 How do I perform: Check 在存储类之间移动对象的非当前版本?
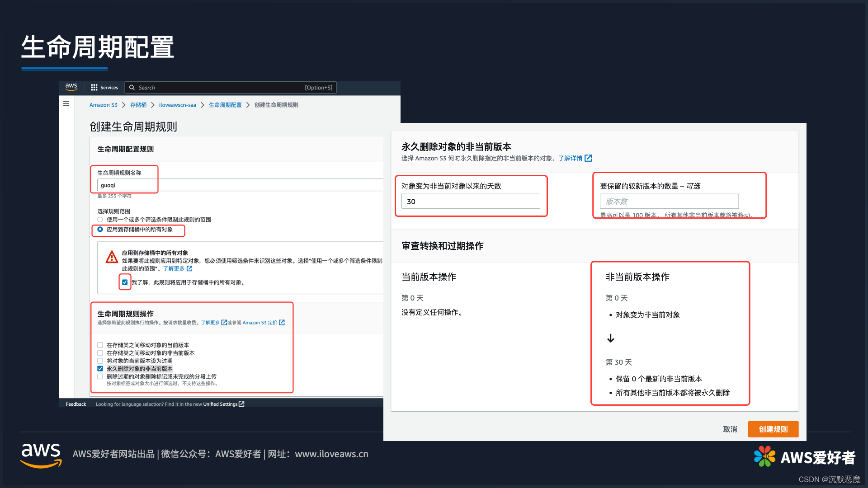(x=100, y=353)
